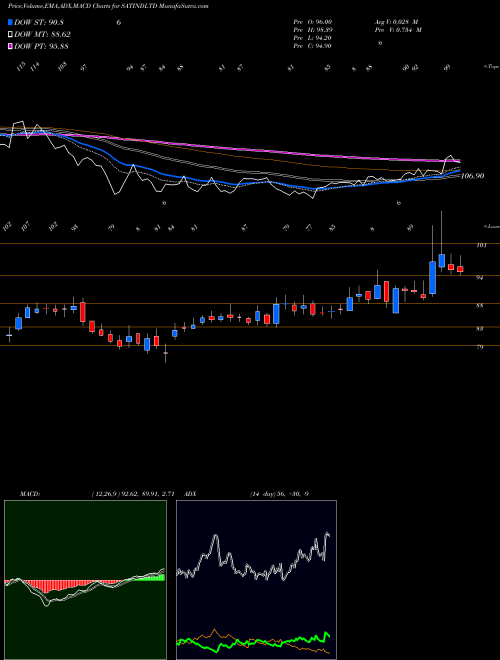Click the "Pre H: 98.39" value
500x660 pixels.
tap(312, 30)
